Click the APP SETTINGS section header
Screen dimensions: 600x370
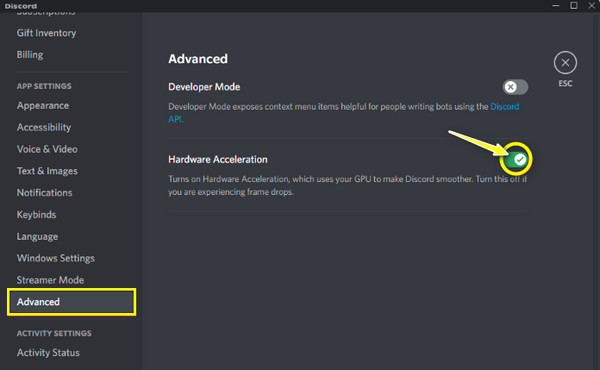click(44, 86)
